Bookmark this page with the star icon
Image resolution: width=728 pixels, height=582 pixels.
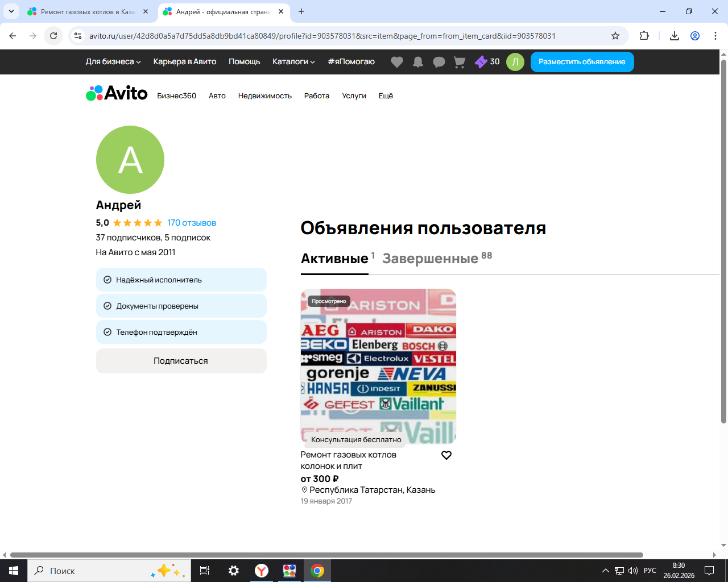click(x=615, y=36)
